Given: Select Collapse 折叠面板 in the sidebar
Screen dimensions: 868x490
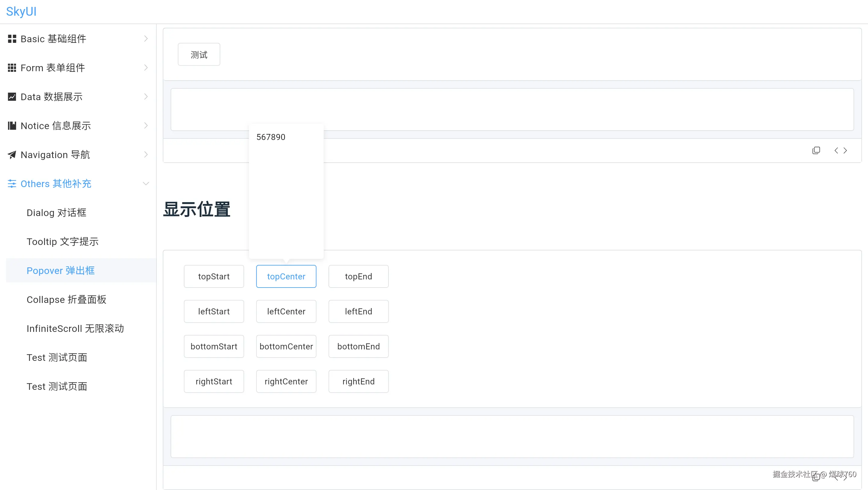Looking at the screenshot, I should tap(66, 300).
